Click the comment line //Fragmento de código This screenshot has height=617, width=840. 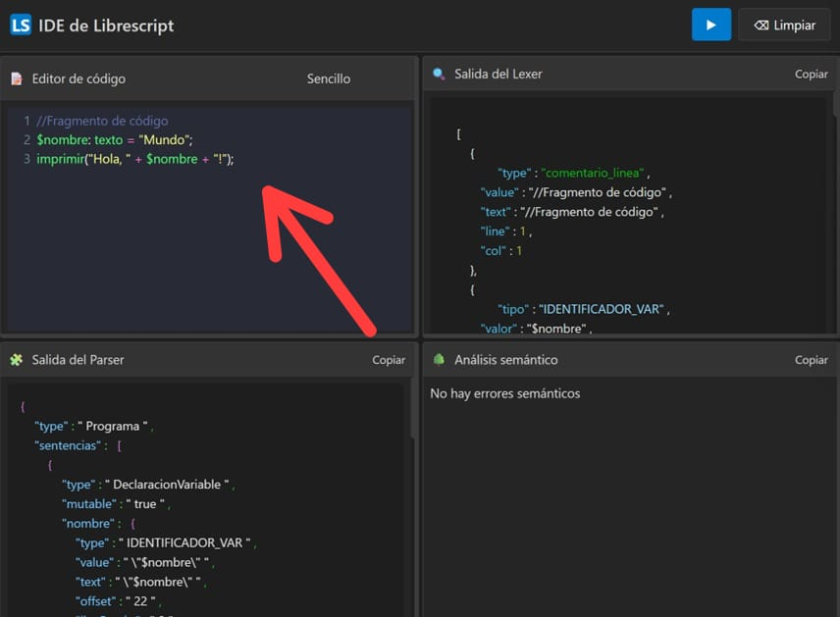pos(102,121)
